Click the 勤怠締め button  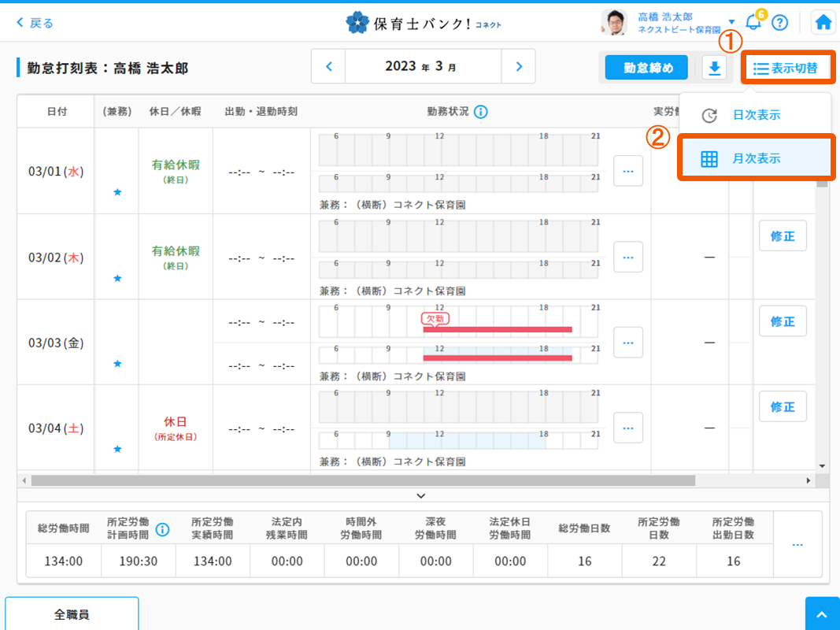[x=647, y=69]
